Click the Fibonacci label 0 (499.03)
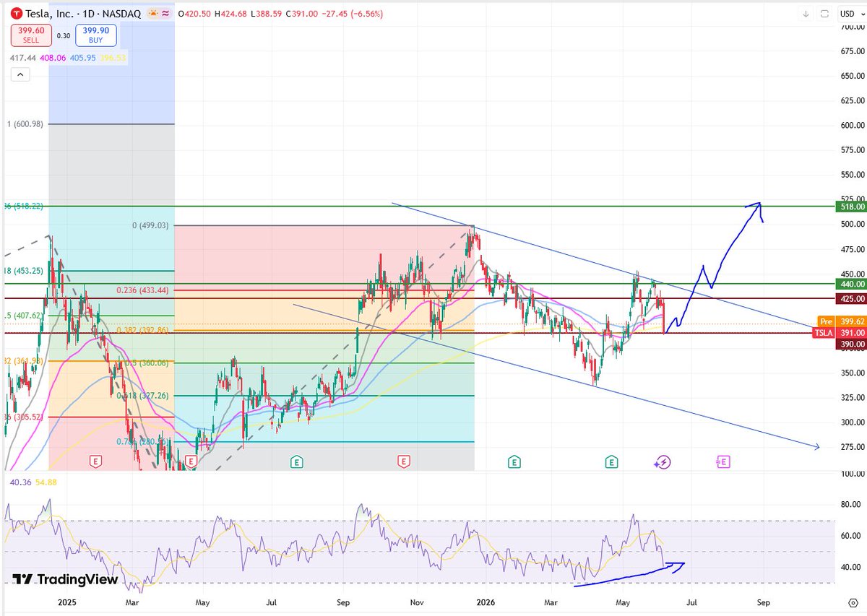The image size is (867, 616). 150,225
